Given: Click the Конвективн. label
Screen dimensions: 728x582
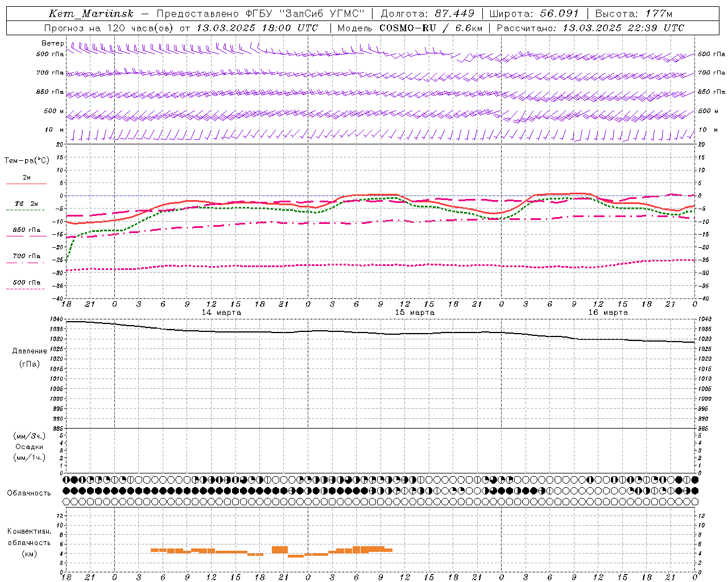Looking at the screenshot, I should click(29, 531).
